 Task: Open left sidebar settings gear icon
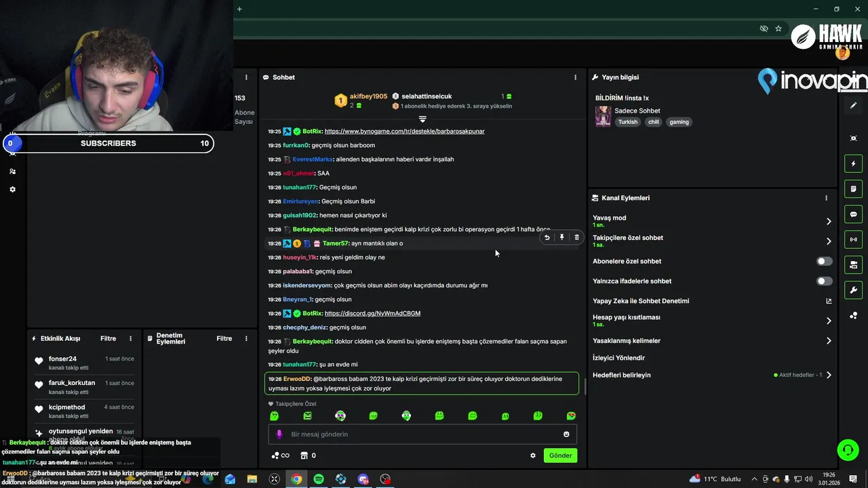click(12, 189)
